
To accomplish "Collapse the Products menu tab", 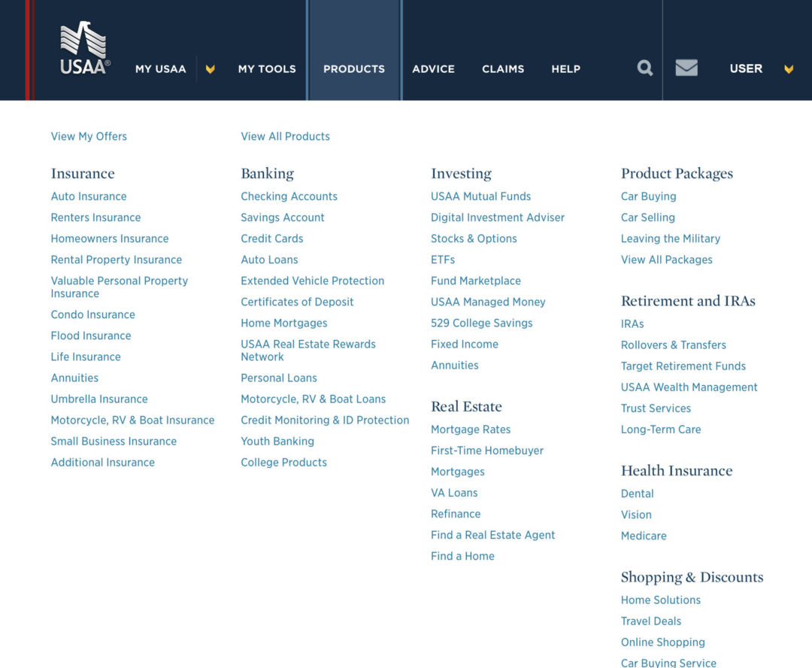I will point(354,69).
